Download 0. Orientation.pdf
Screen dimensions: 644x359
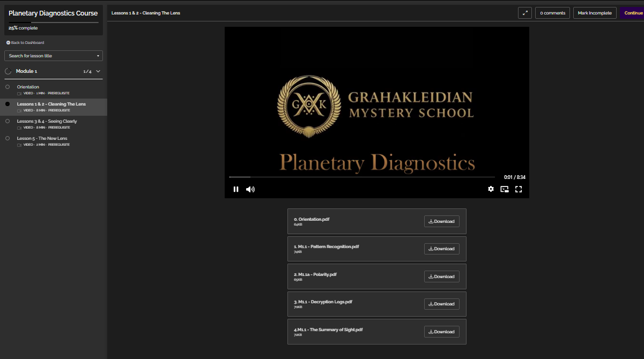[441, 221]
